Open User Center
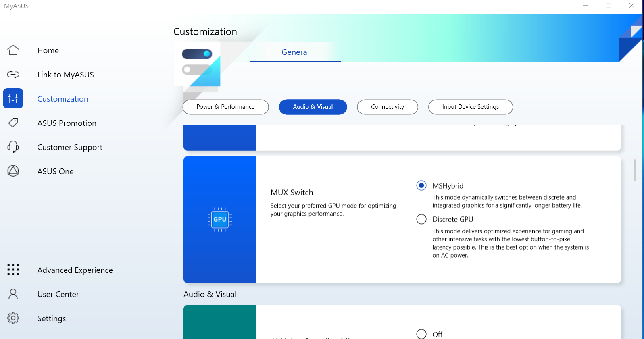The image size is (644, 339). tap(58, 294)
